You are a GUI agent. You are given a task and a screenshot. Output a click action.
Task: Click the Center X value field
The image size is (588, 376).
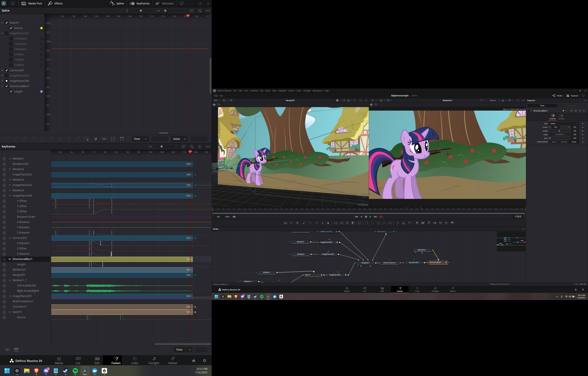(x=556, y=127)
